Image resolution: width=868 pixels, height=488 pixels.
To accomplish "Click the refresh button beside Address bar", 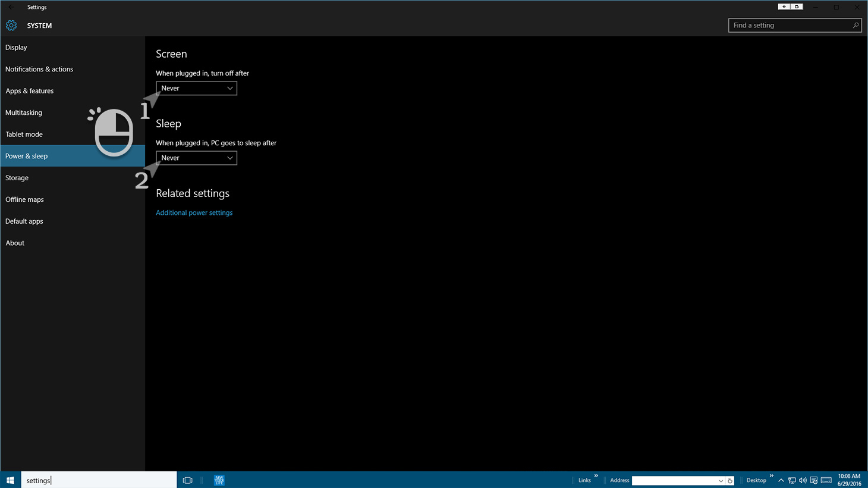I will [730, 481].
